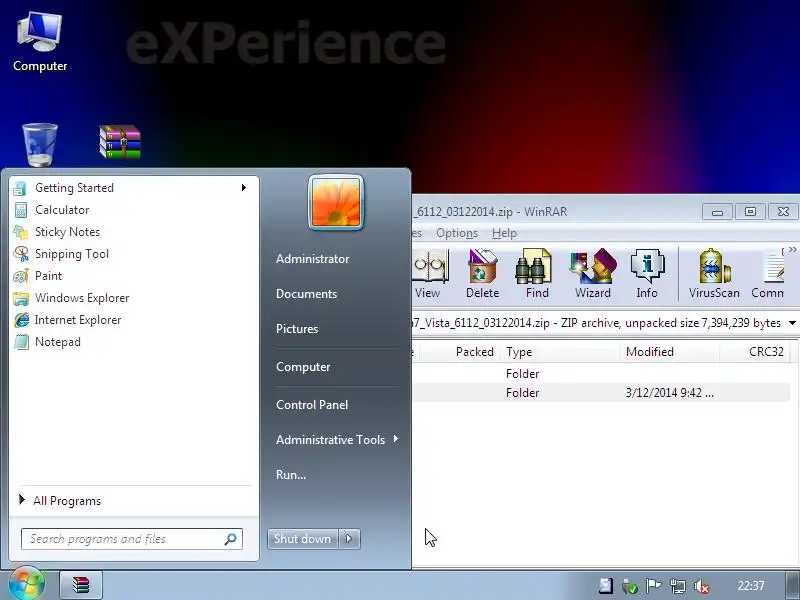Expand the Getting Started submenu arrow
Image resolution: width=800 pixels, height=600 pixels.
pos(244,188)
